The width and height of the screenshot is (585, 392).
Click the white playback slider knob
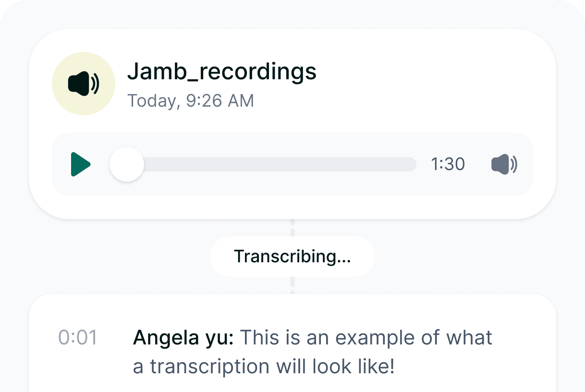pyautogui.click(x=127, y=164)
